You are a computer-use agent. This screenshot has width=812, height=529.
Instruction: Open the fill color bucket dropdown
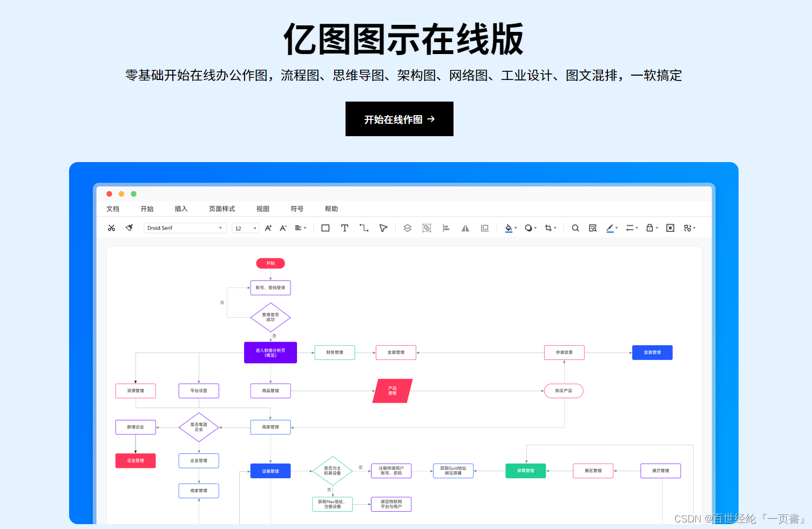tap(511, 228)
